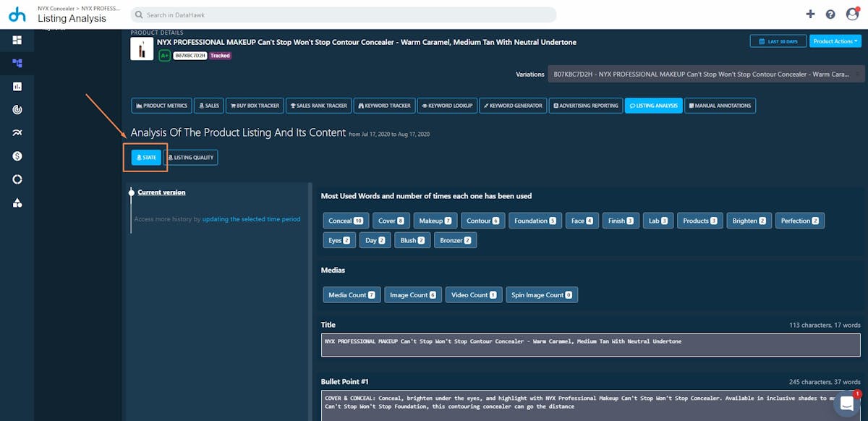
Task: Switch to the Product Metrics tab
Action: coord(161,106)
